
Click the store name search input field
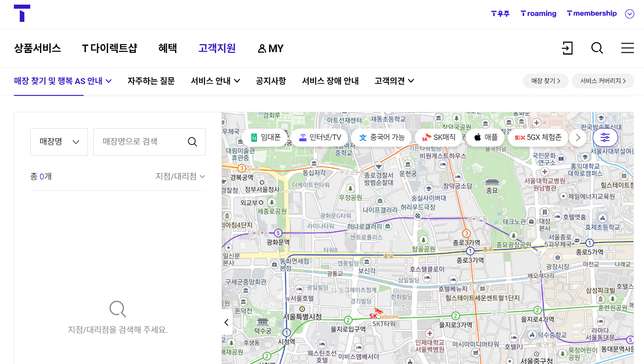[x=139, y=142]
